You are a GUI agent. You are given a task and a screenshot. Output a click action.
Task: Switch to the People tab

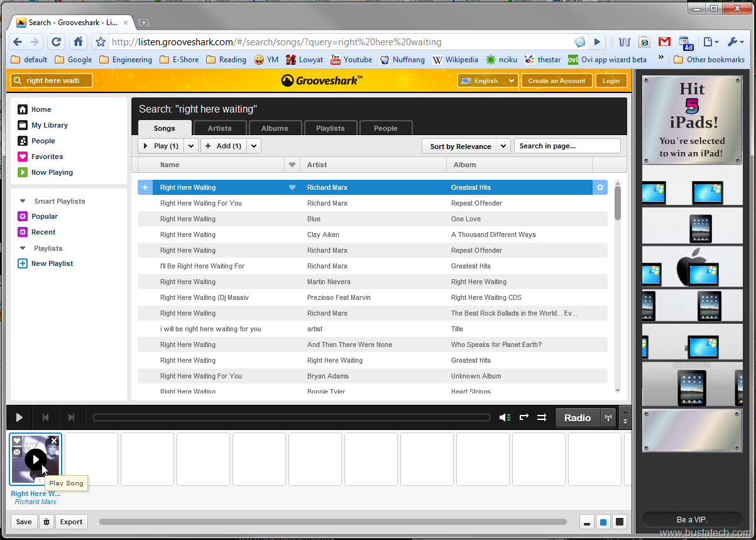(386, 128)
